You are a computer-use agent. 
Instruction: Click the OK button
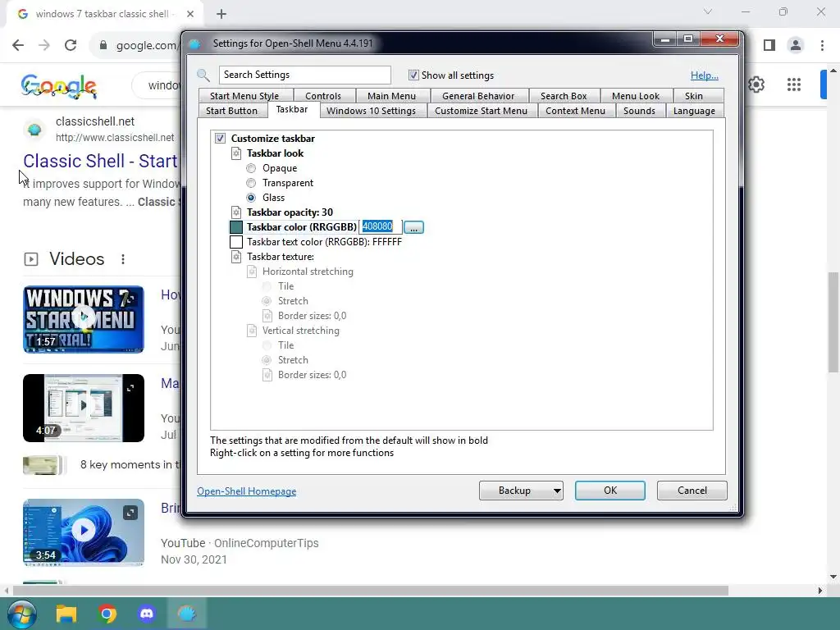click(x=610, y=491)
